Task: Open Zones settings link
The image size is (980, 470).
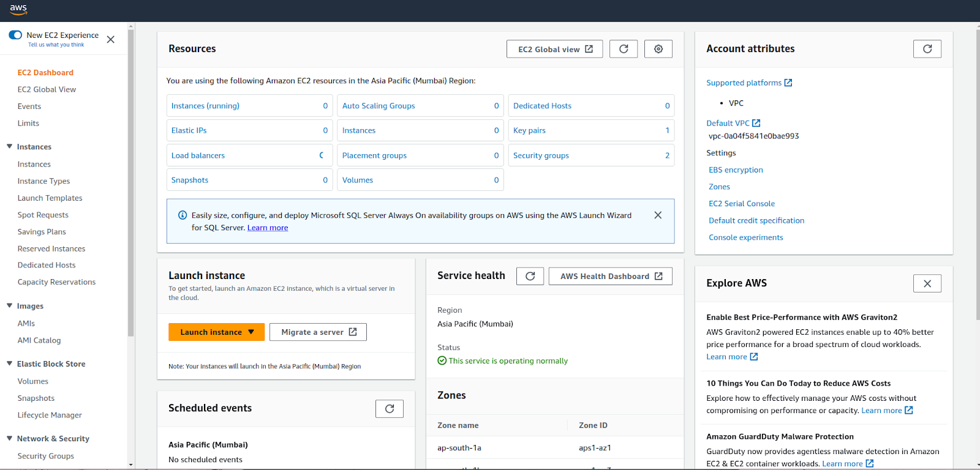Action: point(719,187)
